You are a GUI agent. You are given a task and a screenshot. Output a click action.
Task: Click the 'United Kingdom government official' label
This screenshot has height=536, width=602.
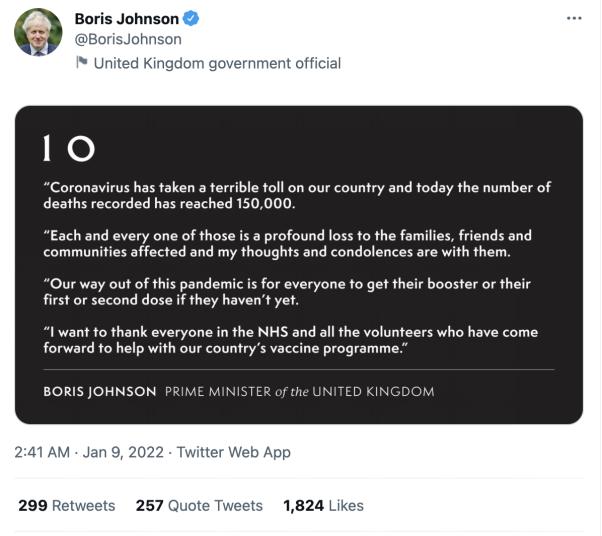pyautogui.click(x=217, y=63)
